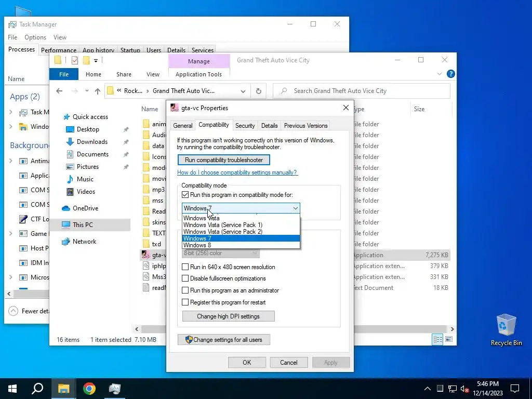Expand Task Manager row in Apps list
The width and height of the screenshot is (532, 399).
click(11, 112)
